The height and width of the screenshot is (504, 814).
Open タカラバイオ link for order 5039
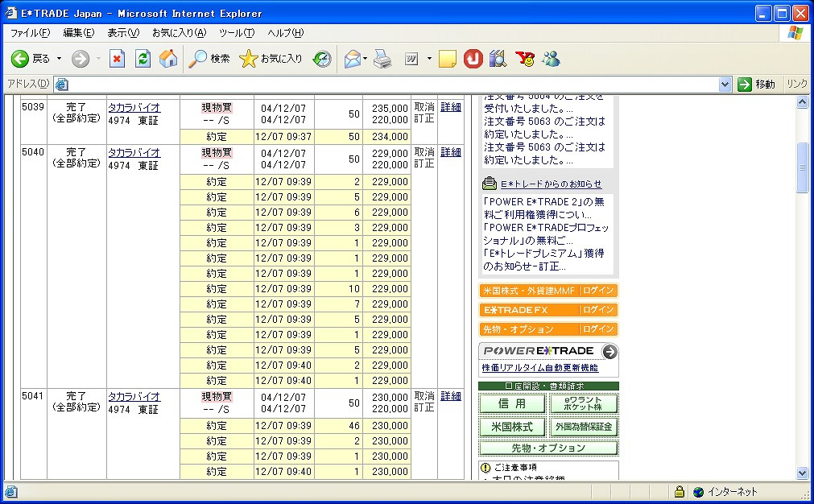tap(134, 107)
